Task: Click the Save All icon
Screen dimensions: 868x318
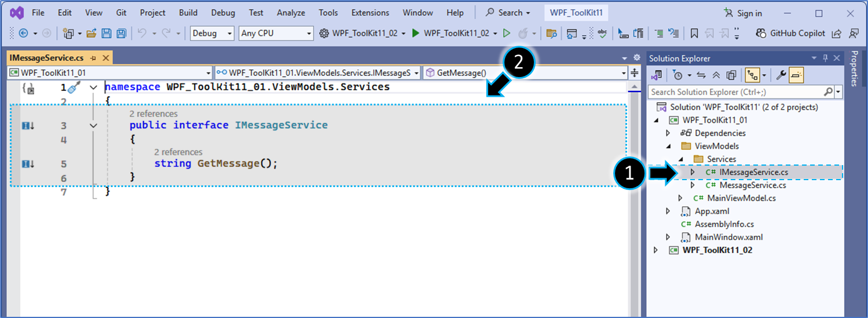Action: (x=122, y=34)
